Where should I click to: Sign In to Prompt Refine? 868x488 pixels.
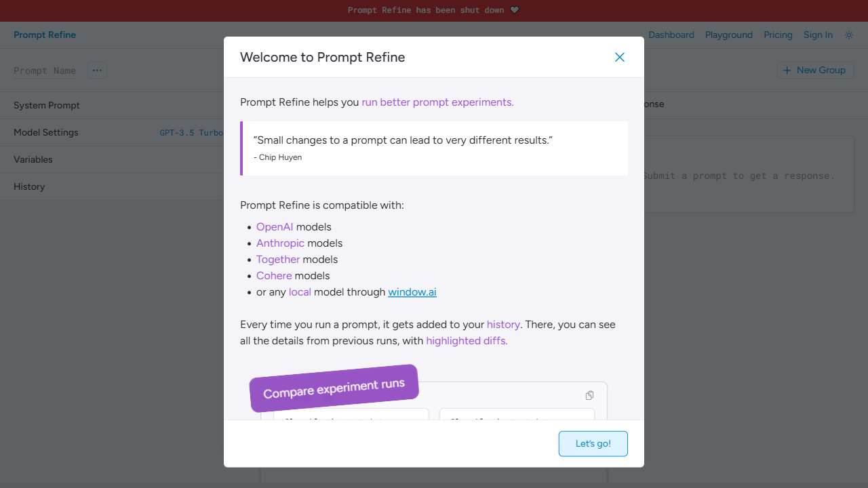(x=818, y=35)
